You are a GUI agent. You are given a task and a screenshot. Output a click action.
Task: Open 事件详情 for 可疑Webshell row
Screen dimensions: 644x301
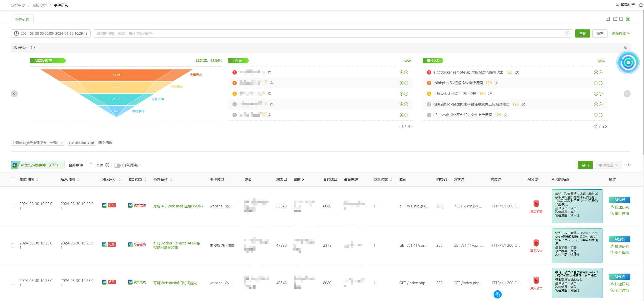(620, 290)
